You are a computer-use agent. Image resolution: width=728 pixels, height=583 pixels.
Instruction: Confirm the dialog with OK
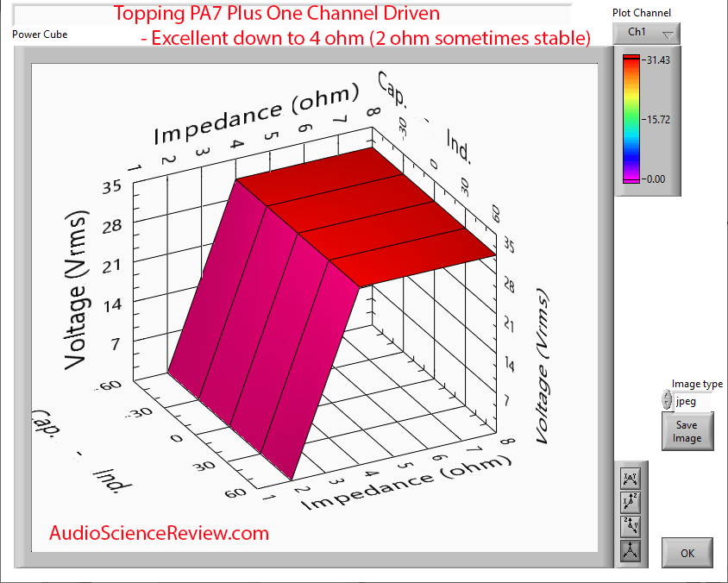tap(687, 553)
